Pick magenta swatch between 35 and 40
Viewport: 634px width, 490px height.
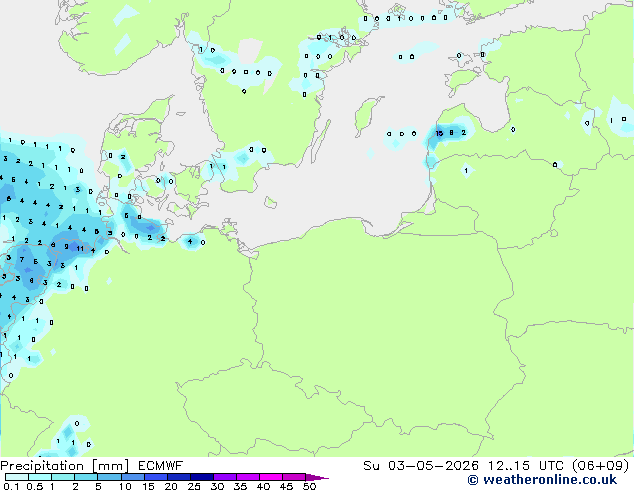click(248, 477)
